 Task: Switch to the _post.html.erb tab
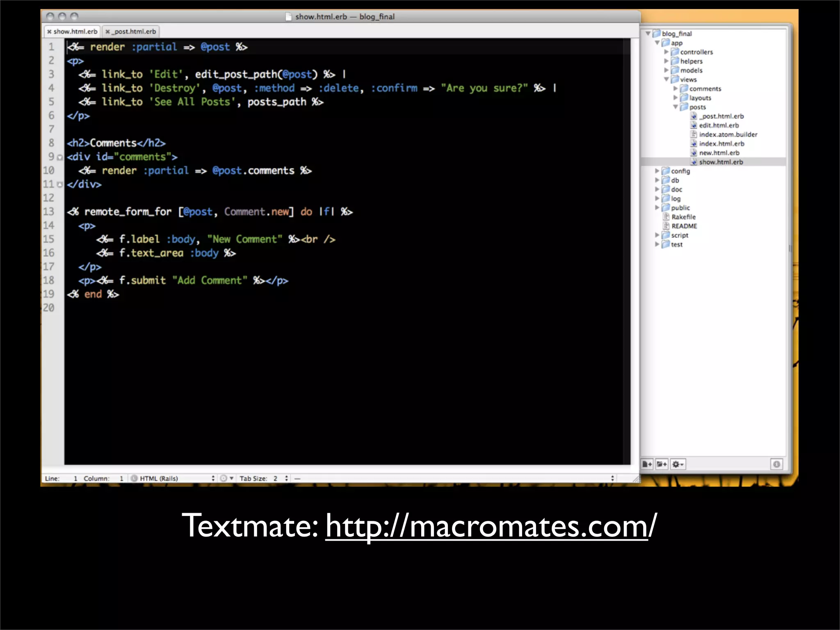(x=131, y=32)
